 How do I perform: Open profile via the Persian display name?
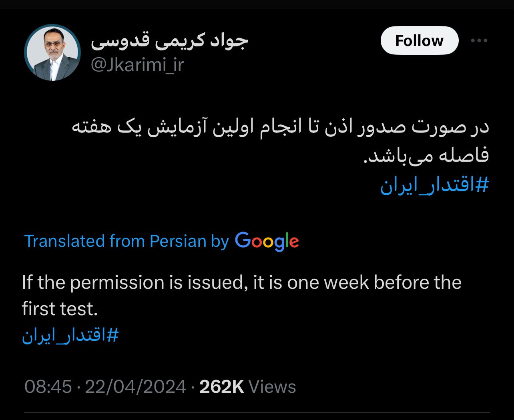[x=169, y=41]
